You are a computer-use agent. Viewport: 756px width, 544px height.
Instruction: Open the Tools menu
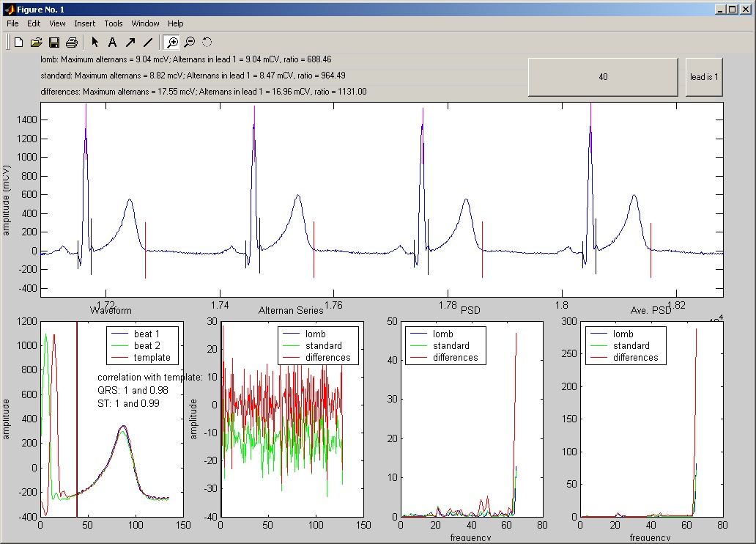[x=114, y=23]
